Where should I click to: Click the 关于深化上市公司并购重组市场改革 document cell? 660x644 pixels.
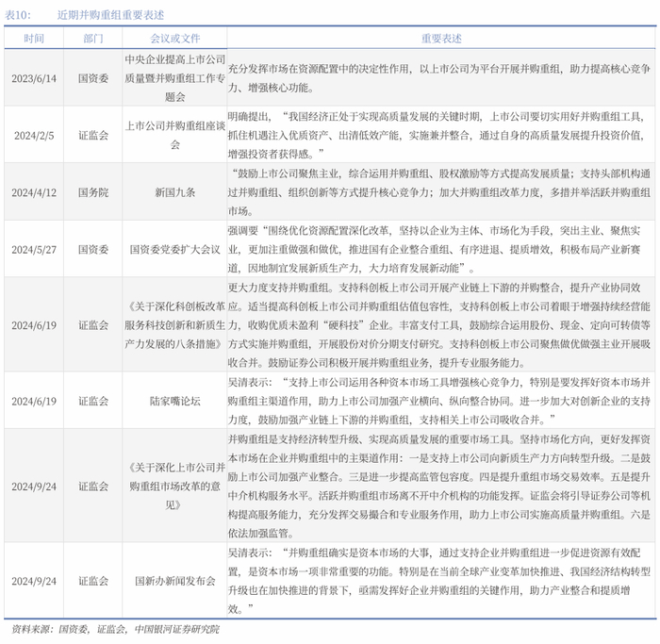pos(174,487)
